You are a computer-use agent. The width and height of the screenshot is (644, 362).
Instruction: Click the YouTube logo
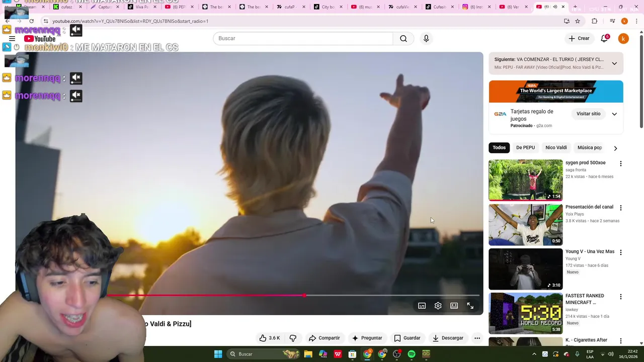tap(40, 39)
